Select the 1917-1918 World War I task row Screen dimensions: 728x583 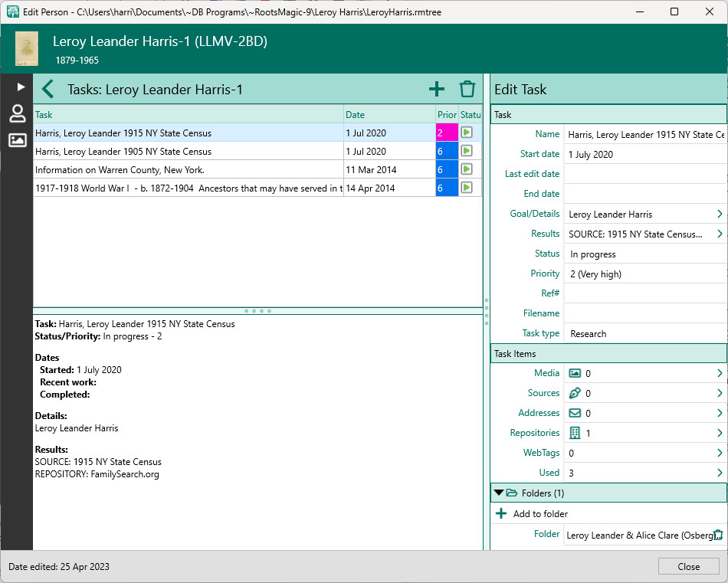(188, 188)
